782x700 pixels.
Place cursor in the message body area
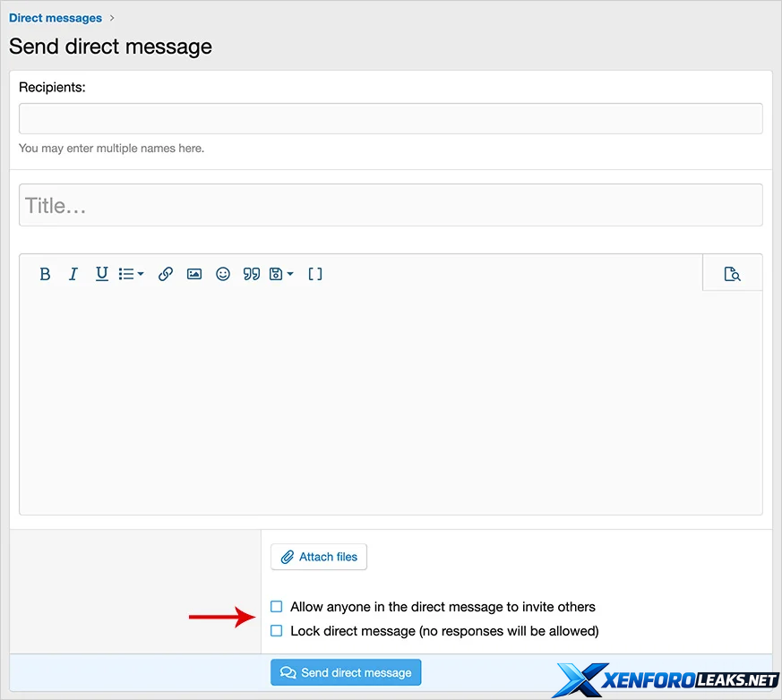(391, 403)
